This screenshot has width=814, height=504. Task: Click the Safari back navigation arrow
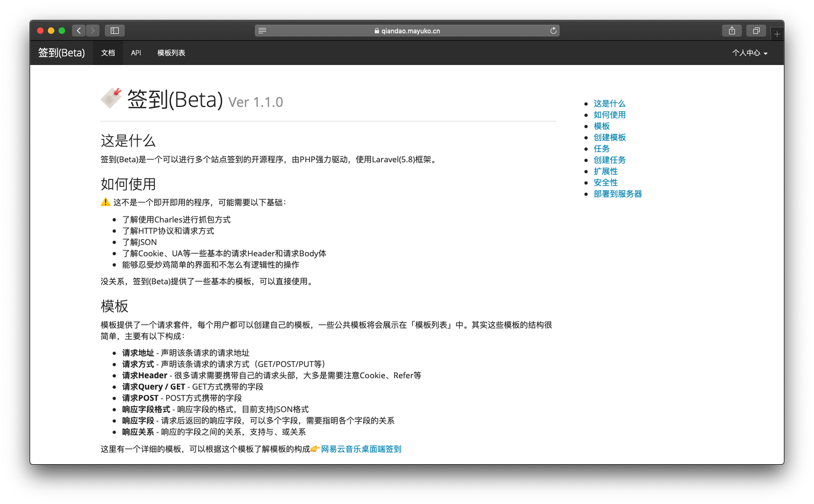pyautogui.click(x=78, y=31)
